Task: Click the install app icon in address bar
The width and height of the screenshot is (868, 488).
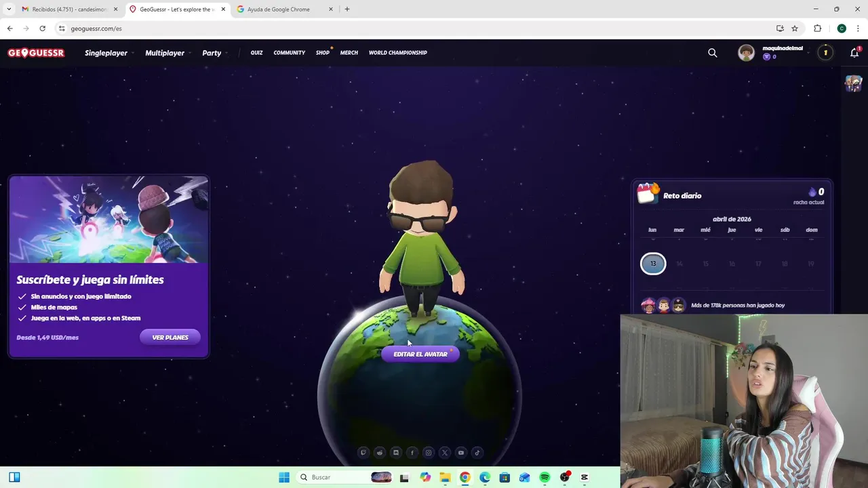Action: 780,28
